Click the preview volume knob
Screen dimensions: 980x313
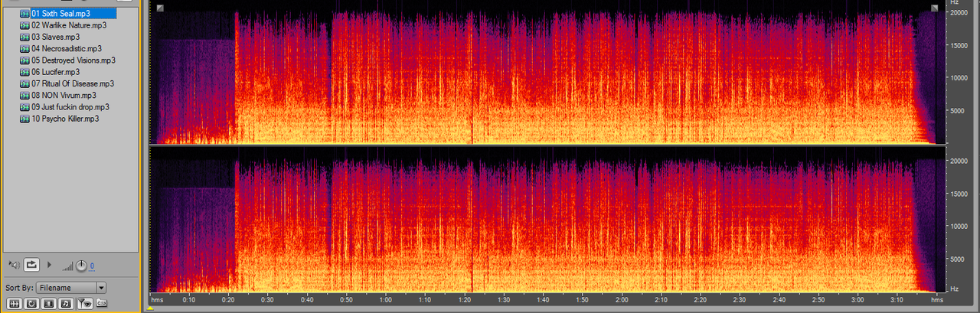tap(81, 266)
